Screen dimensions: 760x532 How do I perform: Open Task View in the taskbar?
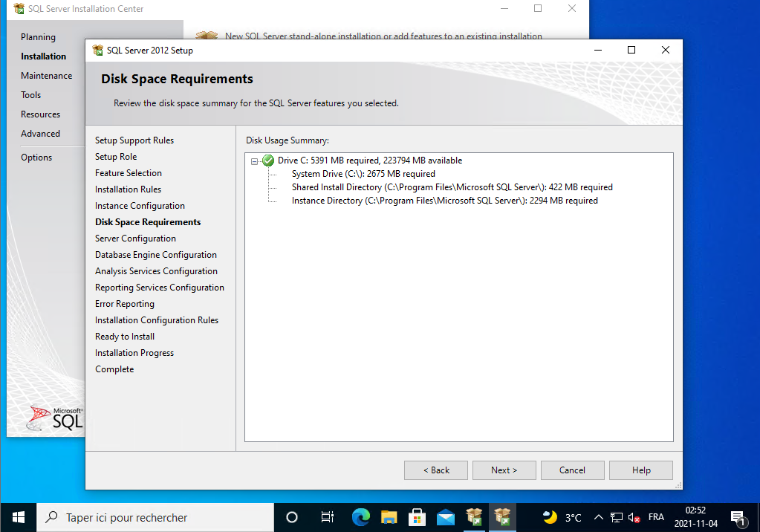(x=327, y=517)
